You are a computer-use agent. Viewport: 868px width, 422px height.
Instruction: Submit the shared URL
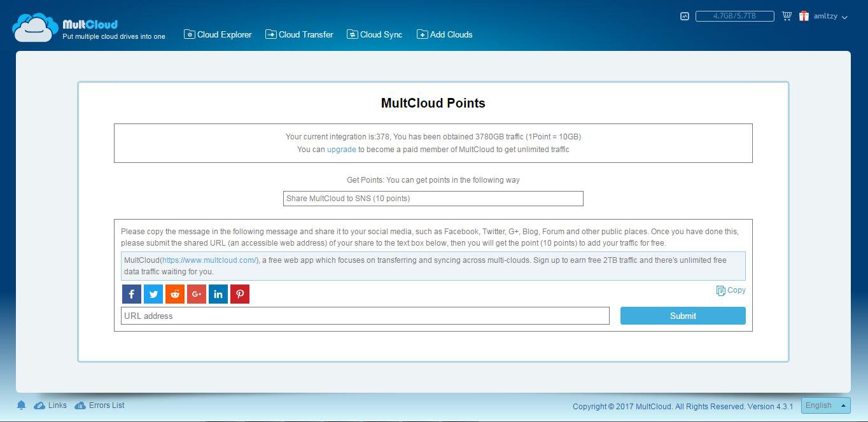click(x=683, y=316)
